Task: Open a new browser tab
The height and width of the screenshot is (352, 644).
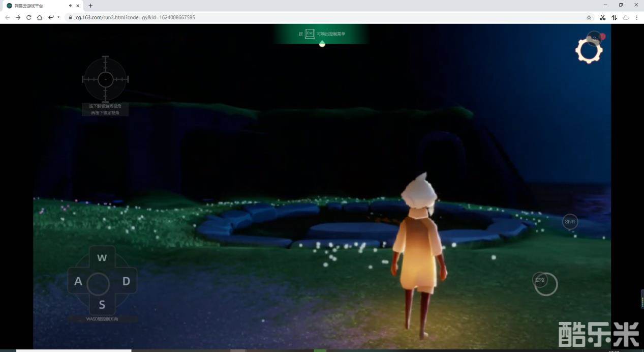Action: tap(90, 6)
